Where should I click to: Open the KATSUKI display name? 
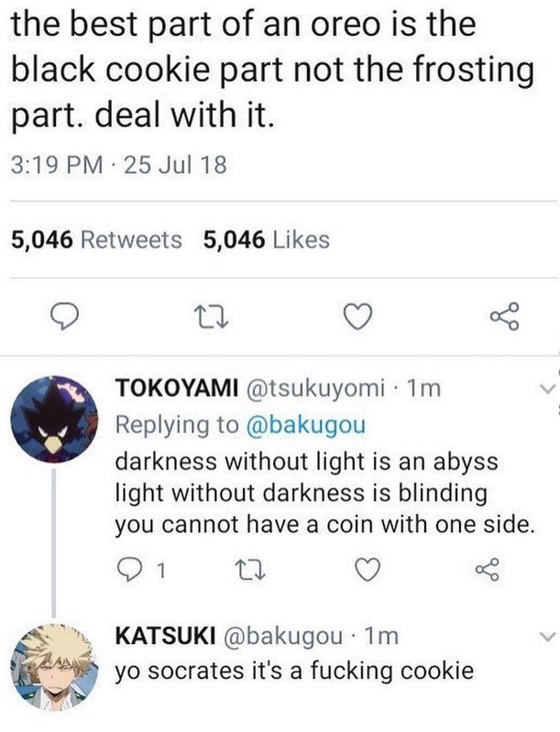click(x=166, y=636)
